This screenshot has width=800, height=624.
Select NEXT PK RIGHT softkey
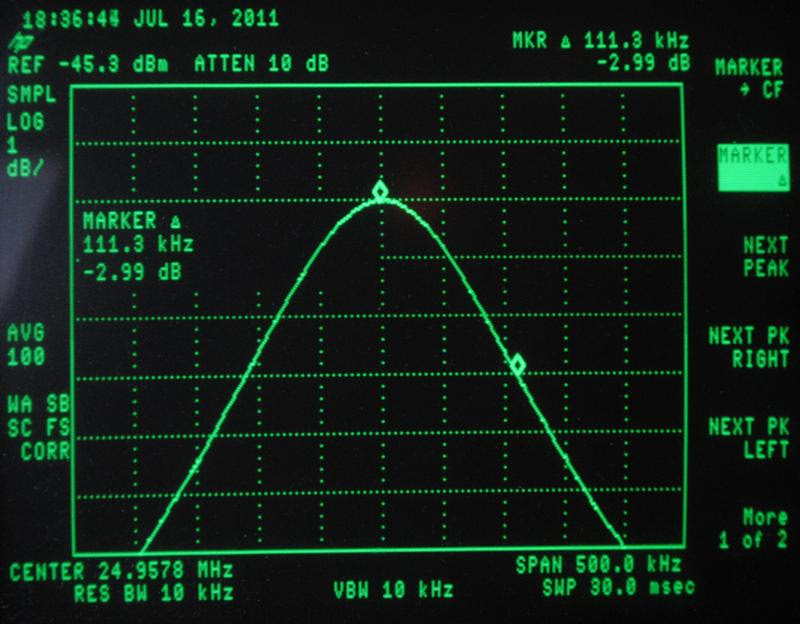point(748,347)
